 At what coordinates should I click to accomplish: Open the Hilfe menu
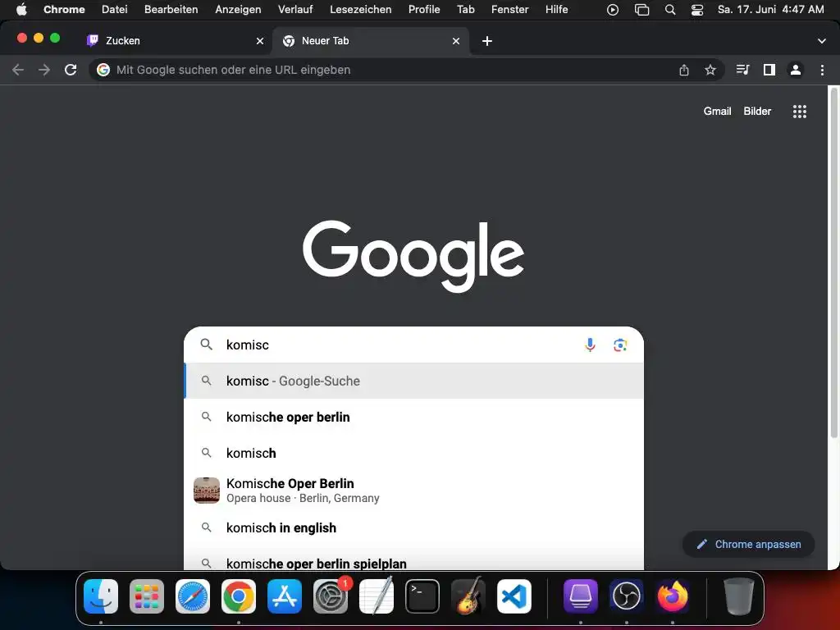pos(557,10)
